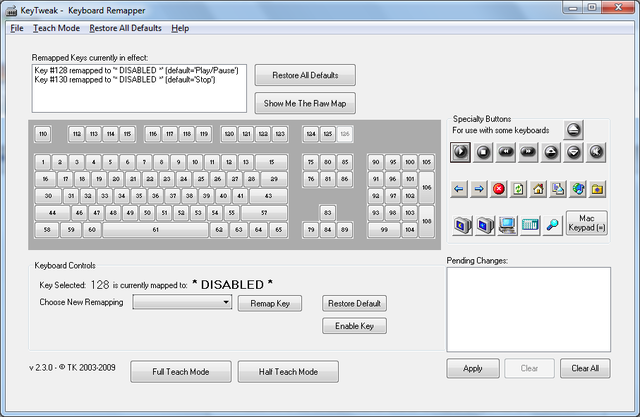Apply the pending changes
The height and width of the screenshot is (417, 640).
click(x=473, y=368)
